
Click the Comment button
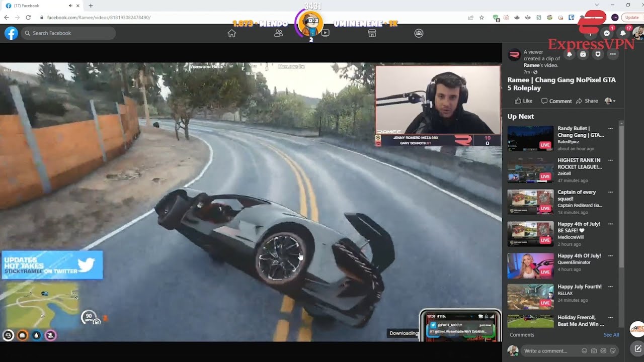(x=556, y=101)
